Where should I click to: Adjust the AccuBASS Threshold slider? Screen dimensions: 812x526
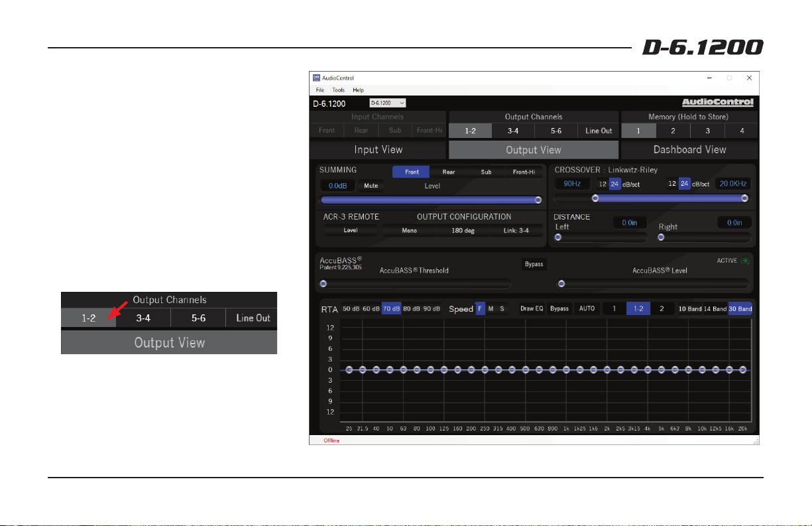415,284
